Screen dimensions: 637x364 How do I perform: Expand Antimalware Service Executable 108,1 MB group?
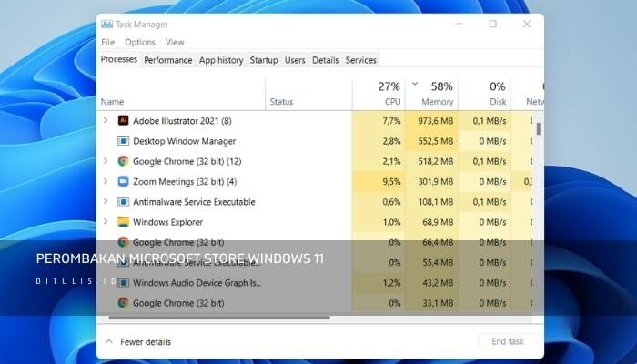point(106,201)
